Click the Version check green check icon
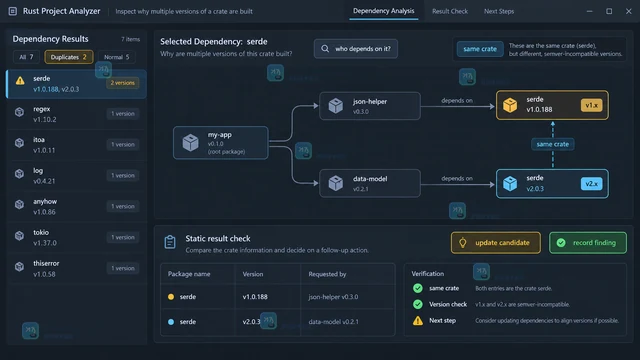 (x=418, y=304)
